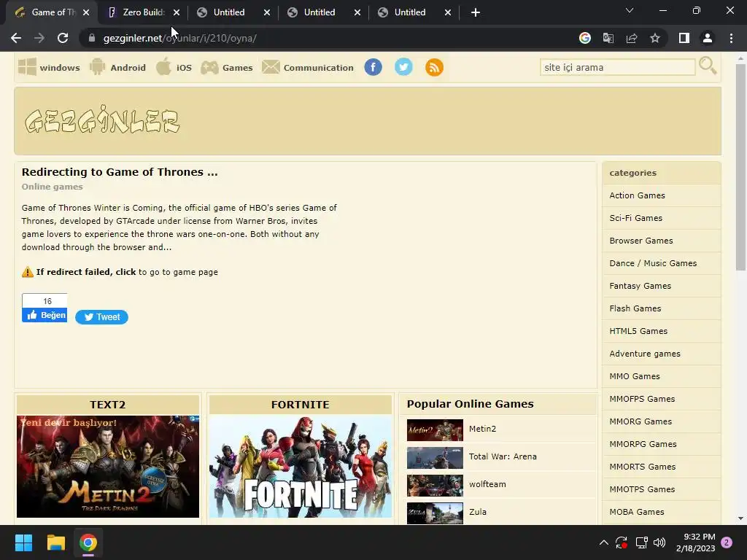Screen dimensions: 747x560
Task: Click the Google account icon in address bar
Action: 585,38
